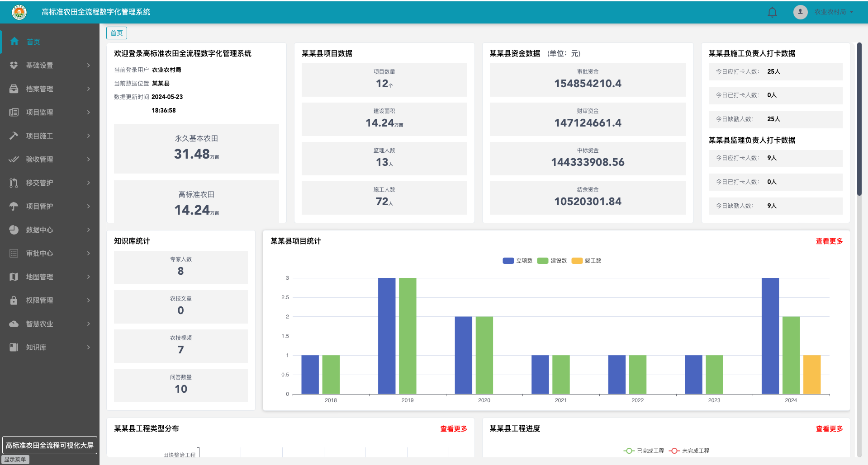The width and height of the screenshot is (868, 465).
Task: Click 查看更多 in 某某县工程进度
Action: coord(829,429)
